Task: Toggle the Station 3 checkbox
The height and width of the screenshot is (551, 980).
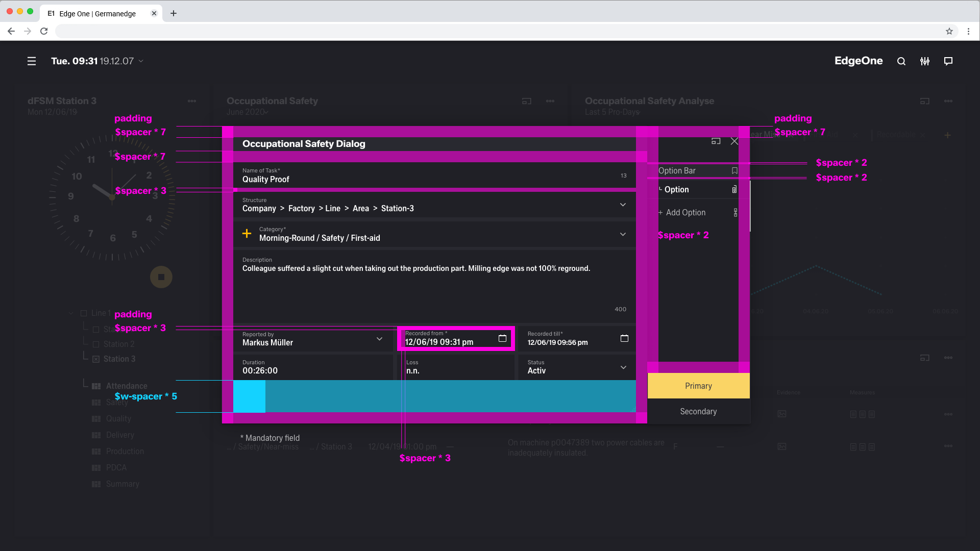Action: pyautogui.click(x=96, y=359)
